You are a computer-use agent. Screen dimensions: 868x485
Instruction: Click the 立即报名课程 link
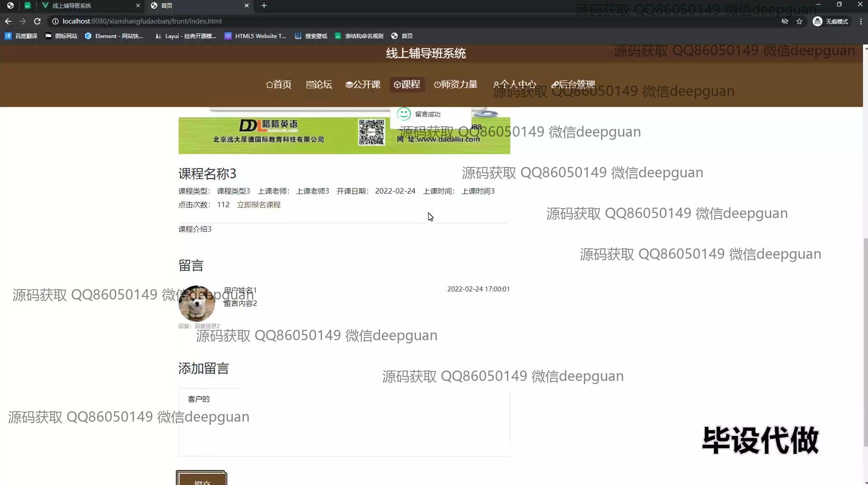[x=259, y=204]
